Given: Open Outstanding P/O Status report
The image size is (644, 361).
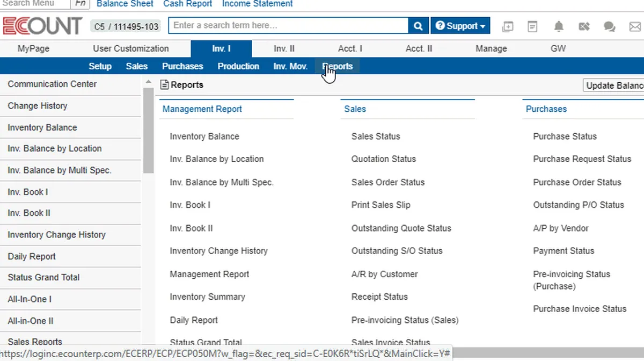Looking at the screenshot, I should (x=579, y=205).
